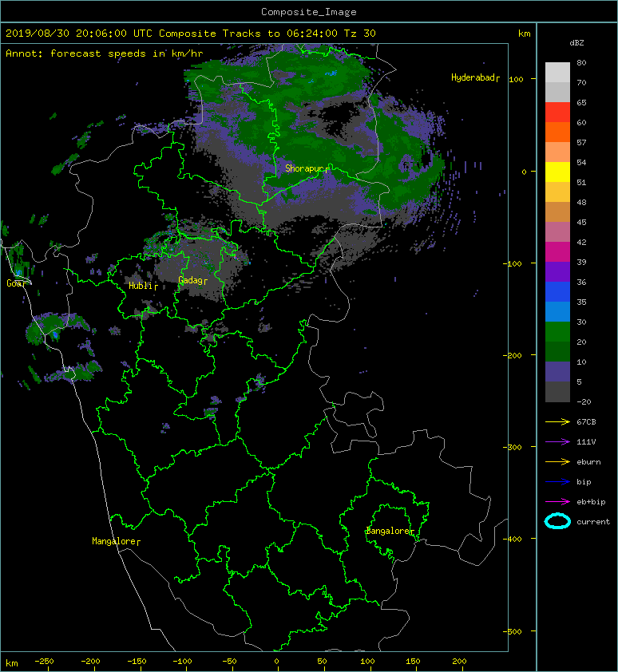The image size is (618, 672).
Task: Click the 'current' legend text
Action: (593, 522)
